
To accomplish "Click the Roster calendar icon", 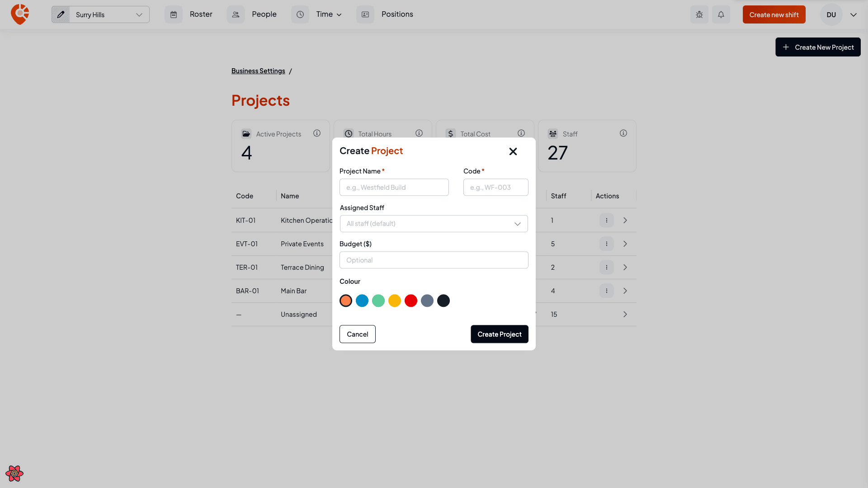I will 174,14.
